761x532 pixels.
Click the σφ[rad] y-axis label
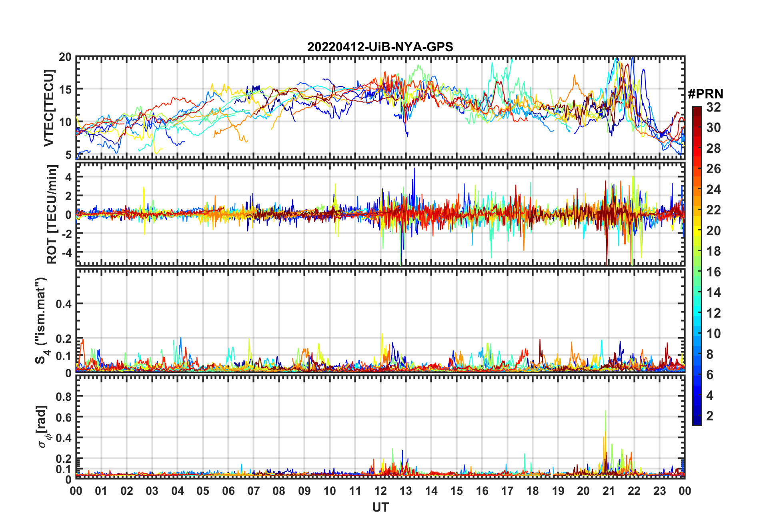44,427
